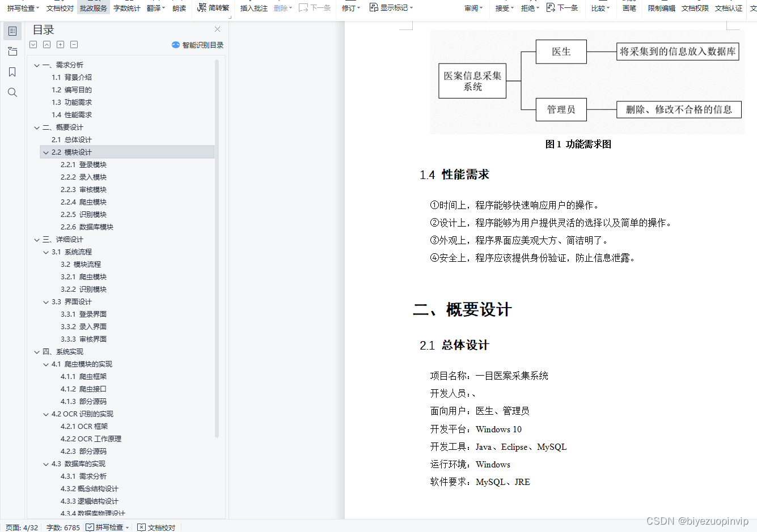Open the chapter navigation sidebar icon
Screen dimensions: 757x532
[x=12, y=52]
